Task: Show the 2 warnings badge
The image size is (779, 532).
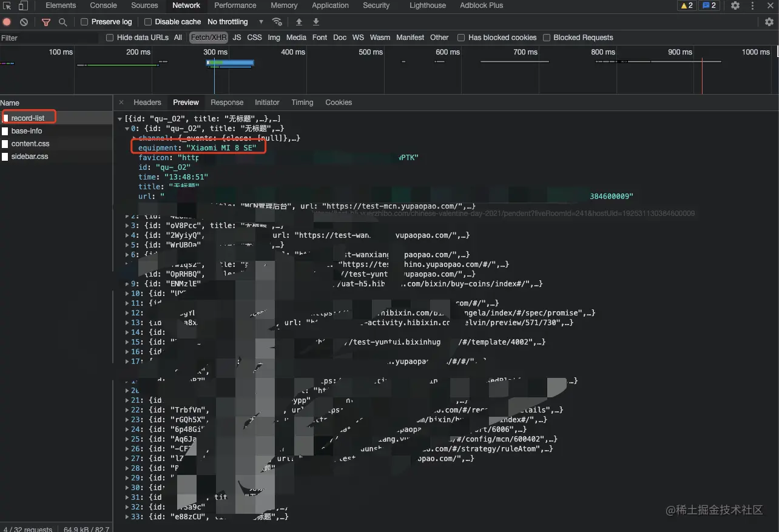Action: tap(687, 5)
